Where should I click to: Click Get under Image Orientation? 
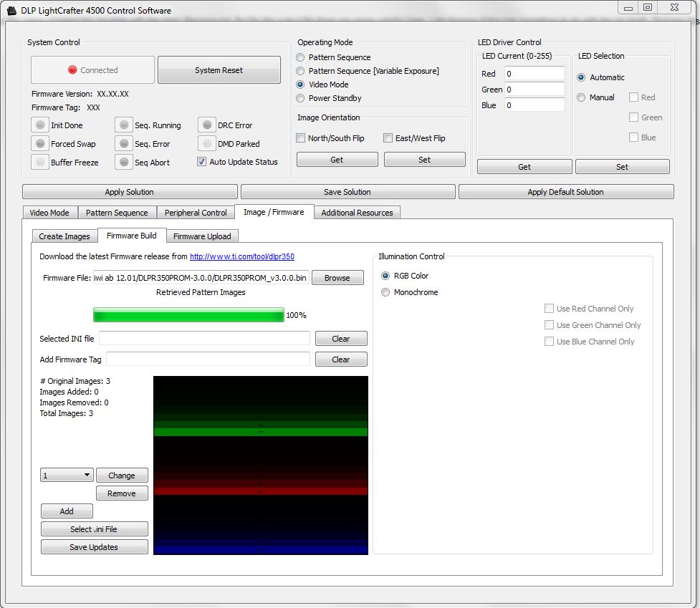[x=337, y=160]
